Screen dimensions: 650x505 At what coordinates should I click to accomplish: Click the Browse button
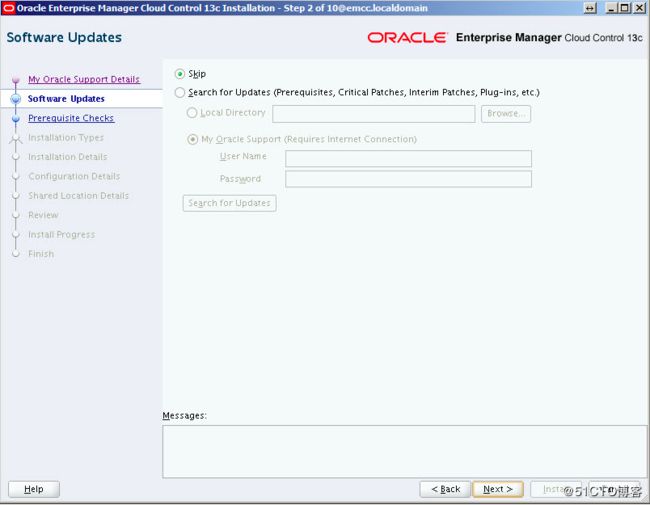tap(506, 114)
